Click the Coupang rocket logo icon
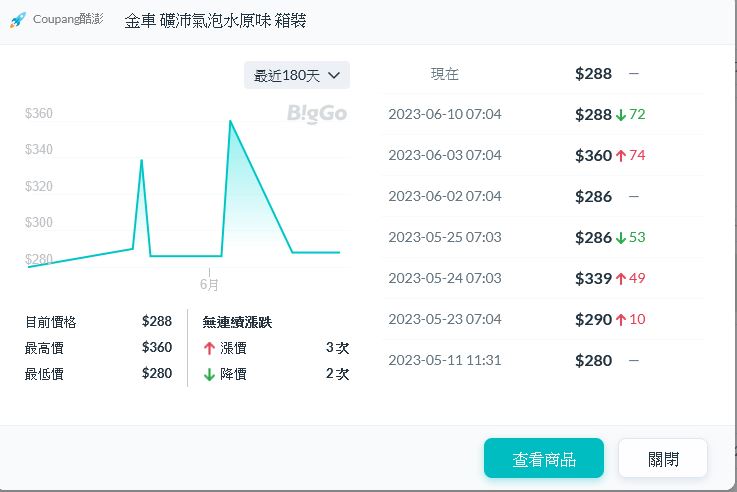The width and height of the screenshot is (737, 492). point(17,20)
